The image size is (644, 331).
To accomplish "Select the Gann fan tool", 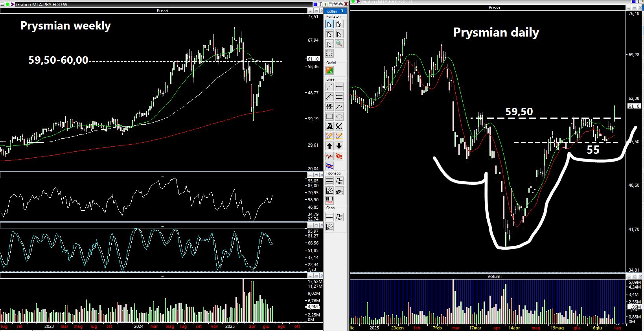I will (329, 226).
